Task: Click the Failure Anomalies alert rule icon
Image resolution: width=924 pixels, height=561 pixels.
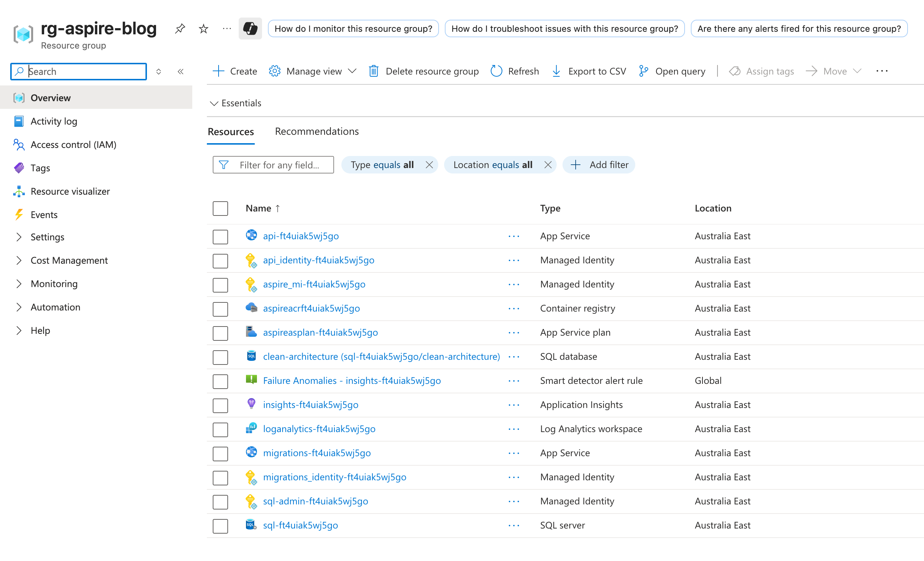Action: 251,379
